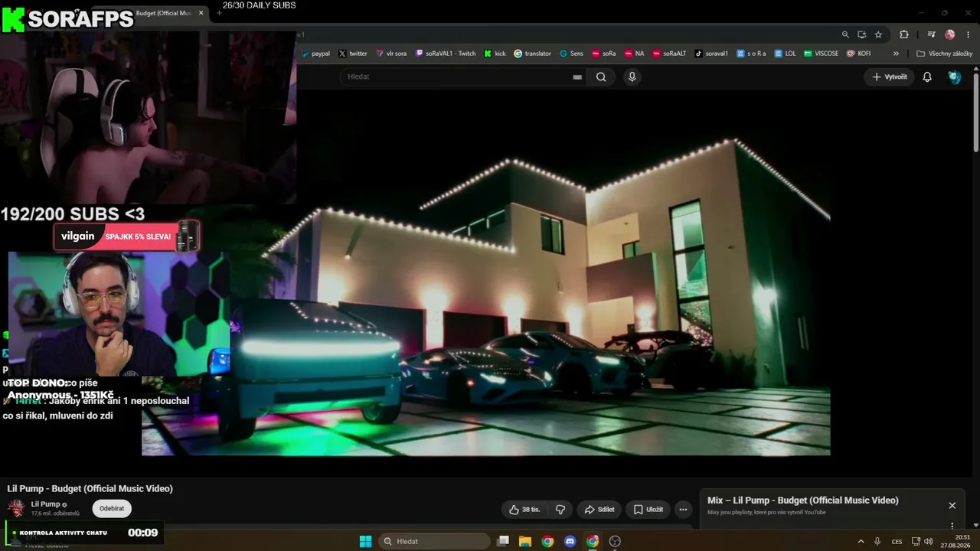980x551 pixels.
Task: Select the Budget (Official Music Video) browser tab
Action: click(x=163, y=13)
